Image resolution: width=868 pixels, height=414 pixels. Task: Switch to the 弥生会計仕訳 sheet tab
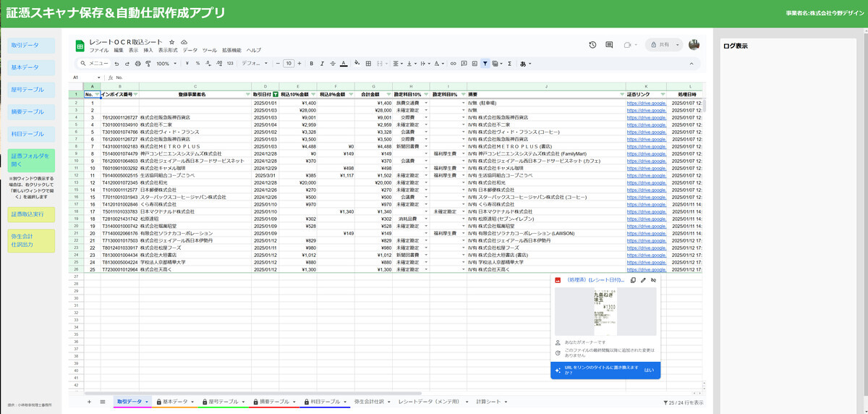[373, 401]
